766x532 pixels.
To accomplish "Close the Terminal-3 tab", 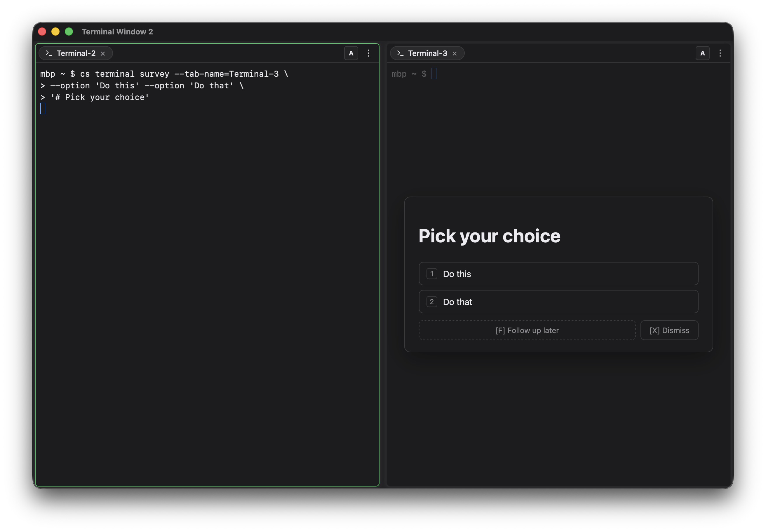I will pos(455,54).
